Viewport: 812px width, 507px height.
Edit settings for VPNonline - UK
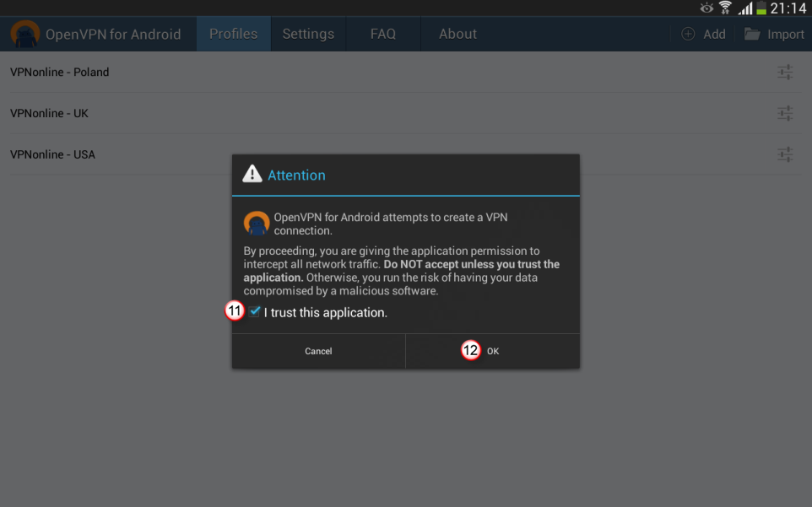[x=785, y=113]
